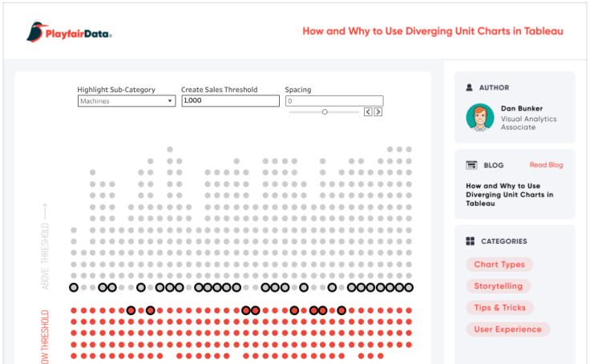The image size is (590, 364).
Task: Click the Create Sales Threshold field
Action: pos(230,100)
